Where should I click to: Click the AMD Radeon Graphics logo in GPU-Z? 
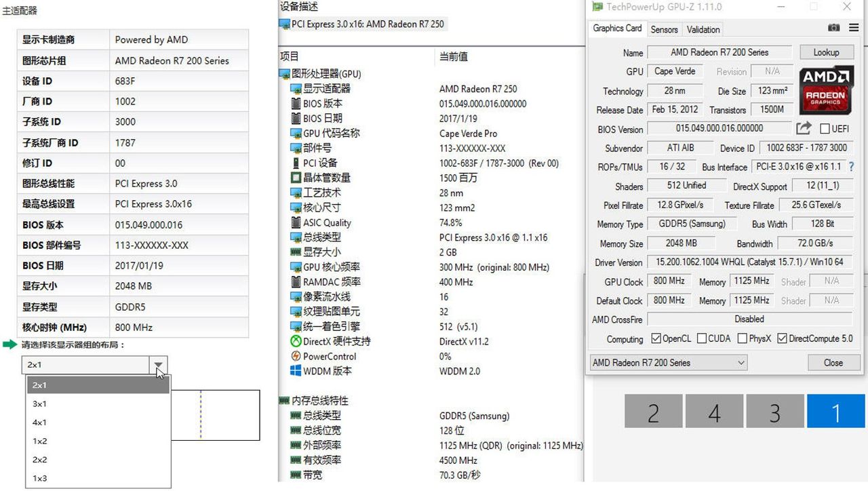click(x=825, y=90)
